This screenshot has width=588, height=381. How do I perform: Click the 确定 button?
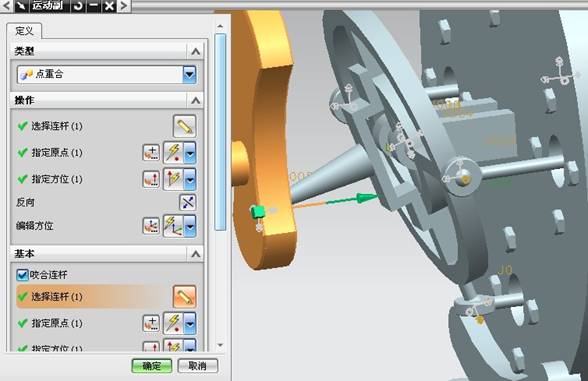tap(152, 366)
